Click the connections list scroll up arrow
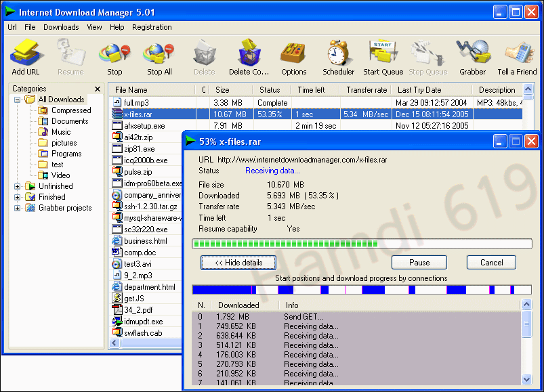This screenshot has width=544, height=392. 526,305
